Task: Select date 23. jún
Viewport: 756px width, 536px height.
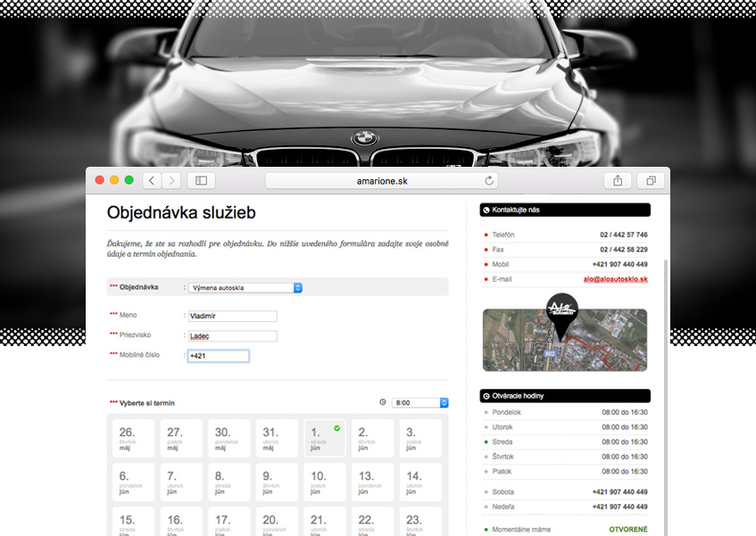Action: [x=420, y=522]
